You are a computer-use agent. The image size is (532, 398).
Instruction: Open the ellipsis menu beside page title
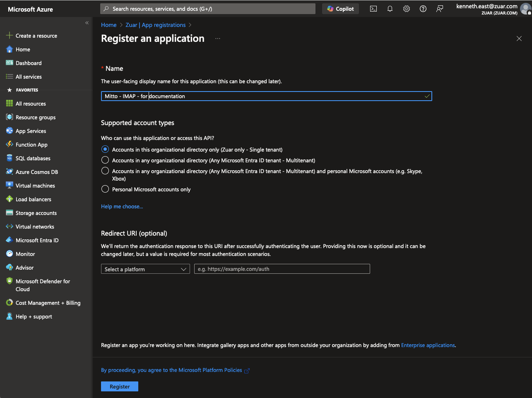[218, 39]
